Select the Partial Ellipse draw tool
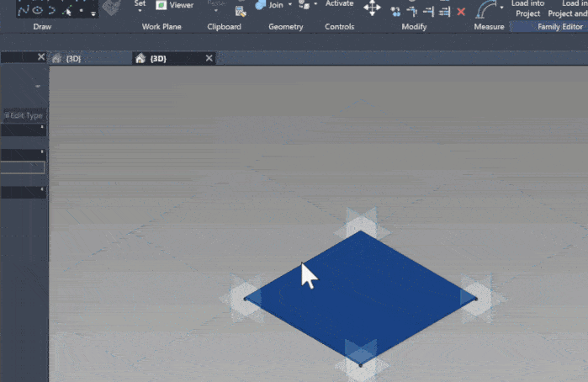 [52, 10]
